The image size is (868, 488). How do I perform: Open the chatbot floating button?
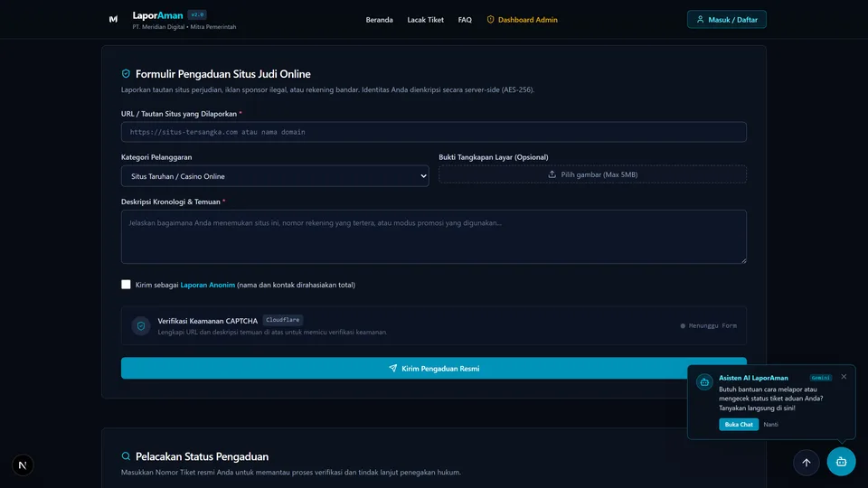point(841,462)
